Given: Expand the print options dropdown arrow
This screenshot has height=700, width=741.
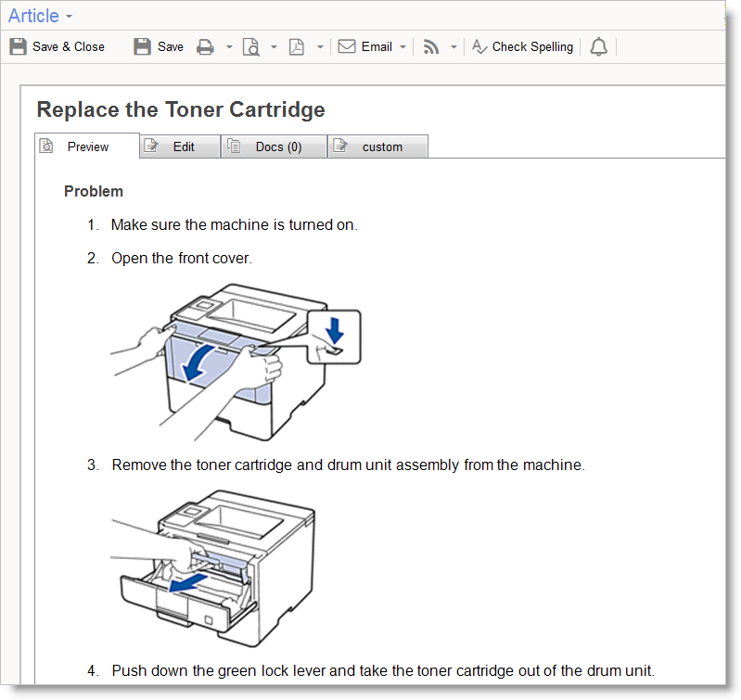Looking at the screenshot, I should click(x=229, y=46).
